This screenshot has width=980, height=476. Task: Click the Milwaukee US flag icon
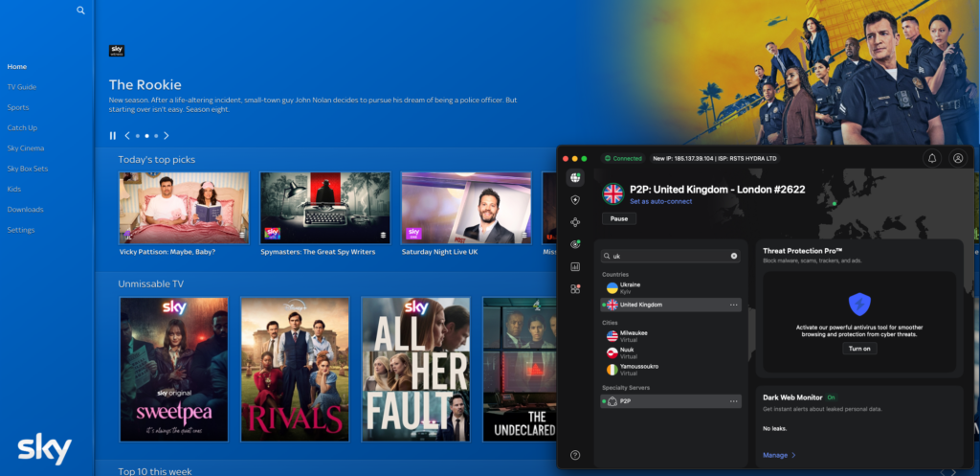(x=612, y=336)
